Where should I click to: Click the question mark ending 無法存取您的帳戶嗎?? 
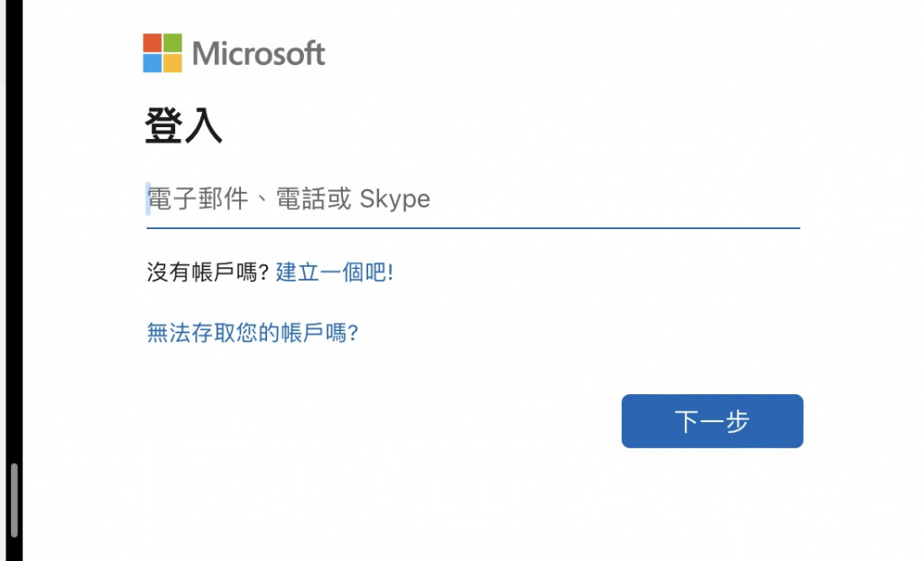pos(354,333)
